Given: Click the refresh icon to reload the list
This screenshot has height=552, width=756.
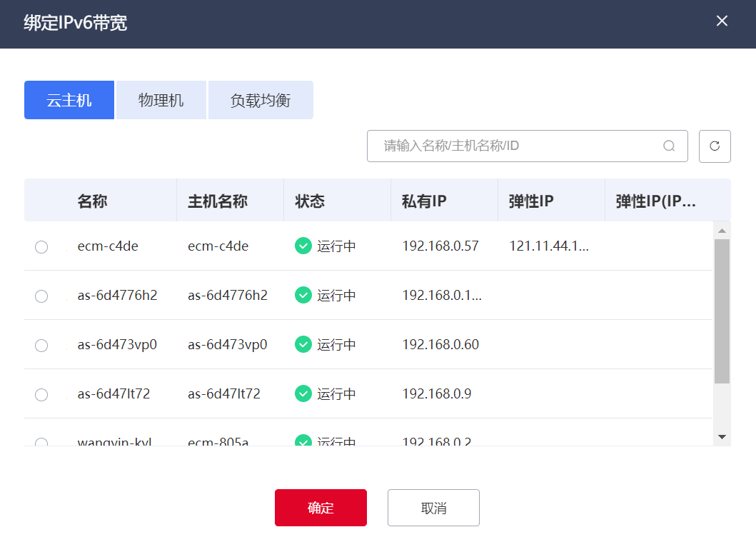Looking at the screenshot, I should coord(715,146).
